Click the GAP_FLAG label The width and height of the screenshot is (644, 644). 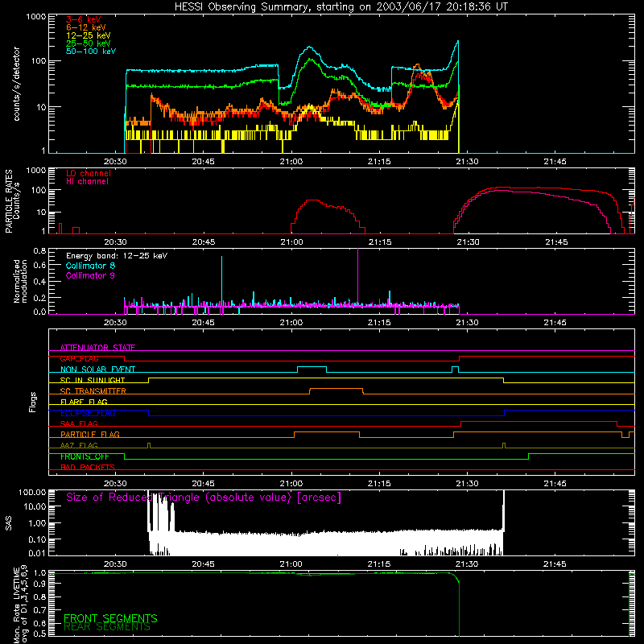coord(79,358)
